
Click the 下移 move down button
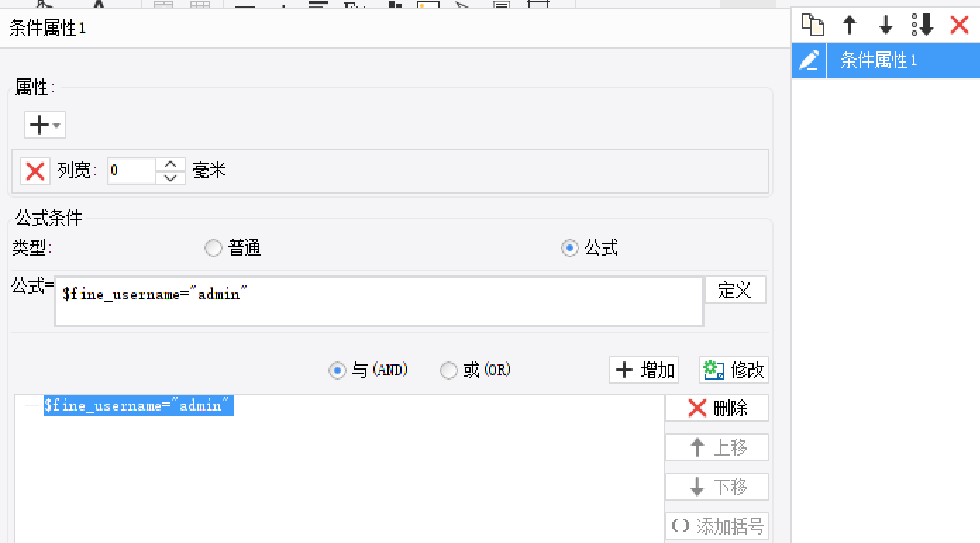click(x=717, y=487)
